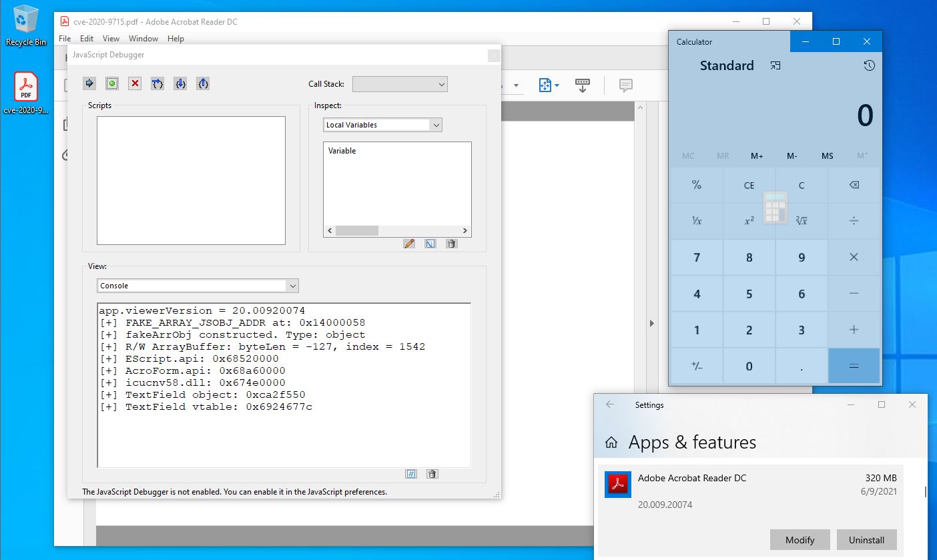Click the Step Over debugger icon

point(157,83)
